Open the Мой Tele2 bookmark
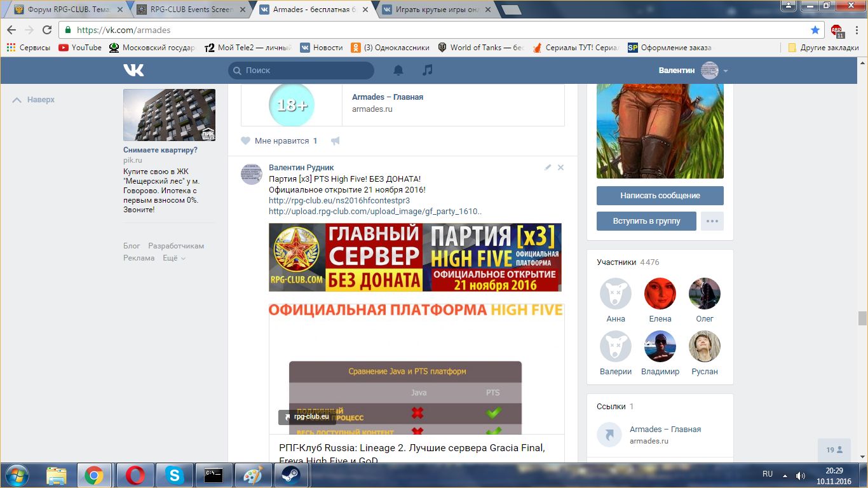 pos(248,48)
